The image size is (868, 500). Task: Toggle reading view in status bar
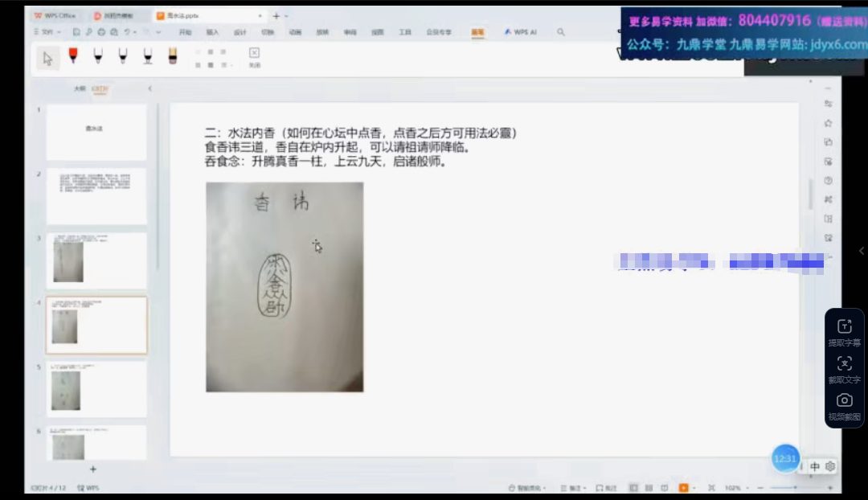pos(665,488)
